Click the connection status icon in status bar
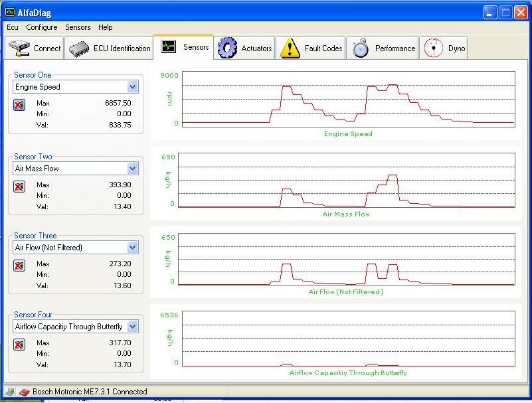This screenshot has height=403, width=532. [x=24, y=392]
